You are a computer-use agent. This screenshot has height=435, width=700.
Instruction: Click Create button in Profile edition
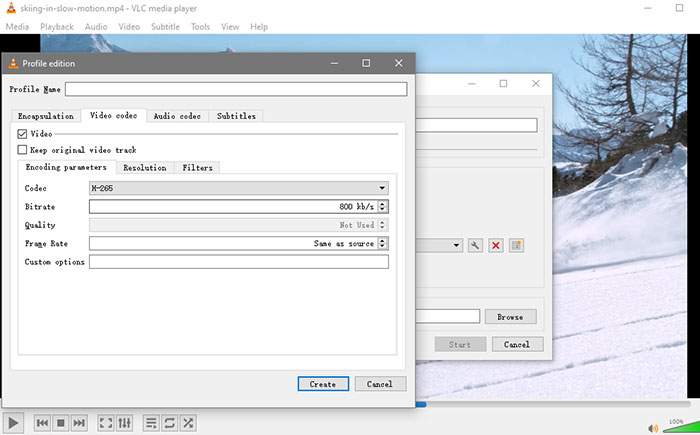click(x=323, y=384)
